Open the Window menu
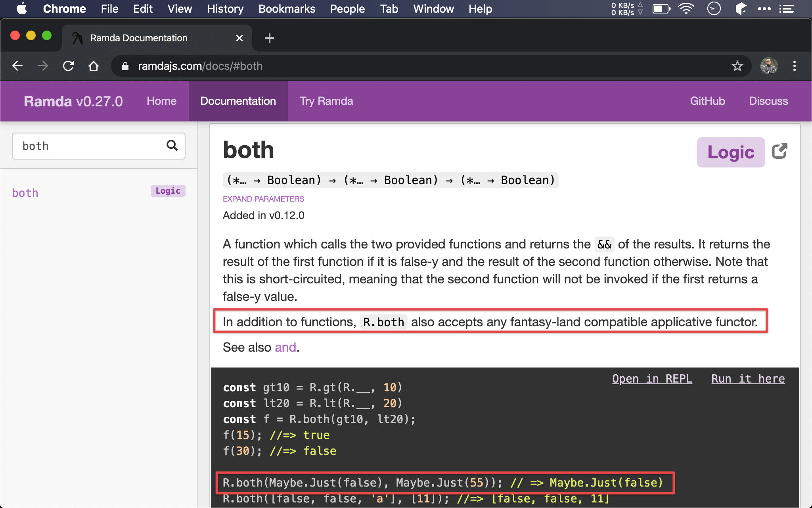Image resolution: width=812 pixels, height=508 pixels. click(433, 9)
